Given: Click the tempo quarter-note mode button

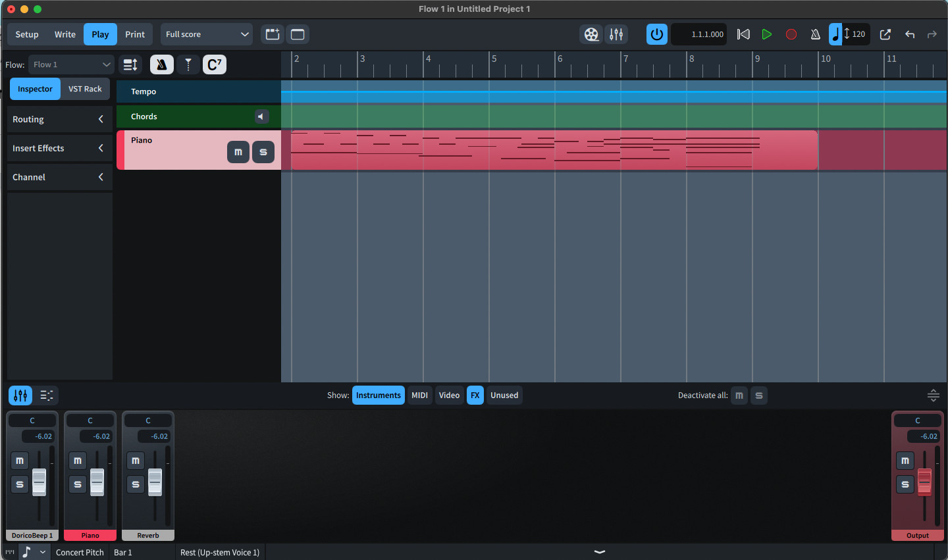Looking at the screenshot, I should pyautogui.click(x=835, y=34).
